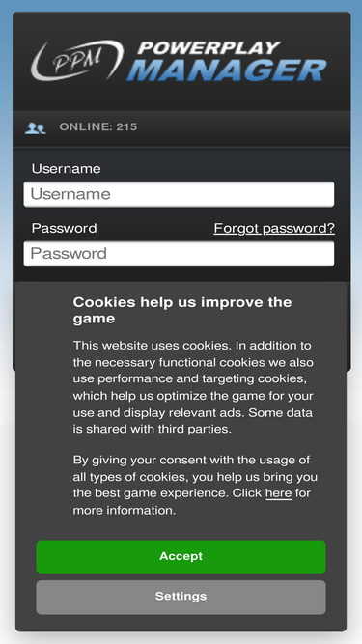Click the online users people icon
Image resolution: width=362 pixels, height=644 pixels.
click(x=36, y=128)
